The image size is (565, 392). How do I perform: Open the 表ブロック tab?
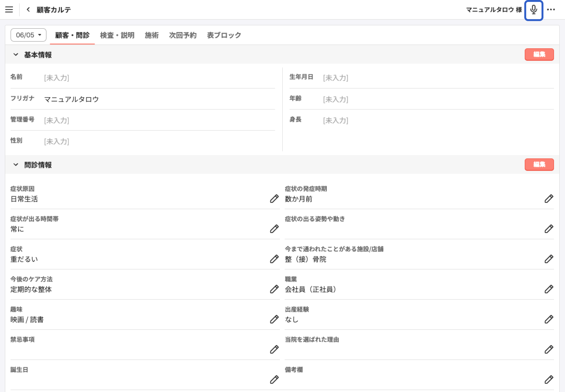[224, 35]
